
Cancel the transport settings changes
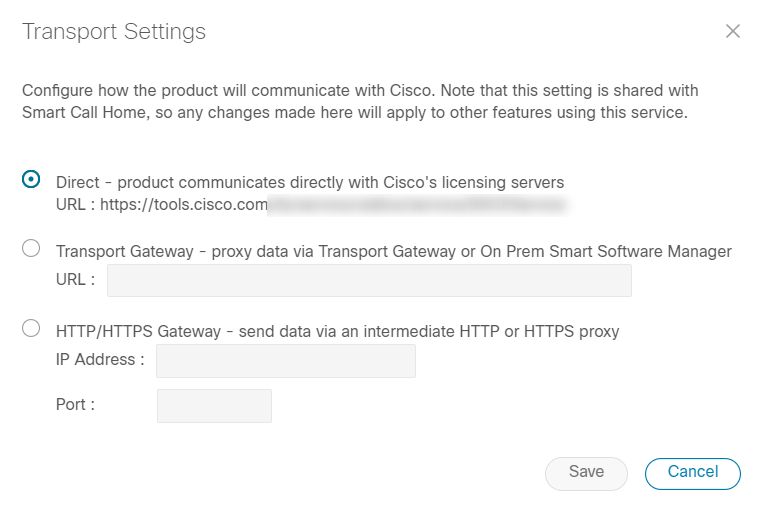[692, 472]
